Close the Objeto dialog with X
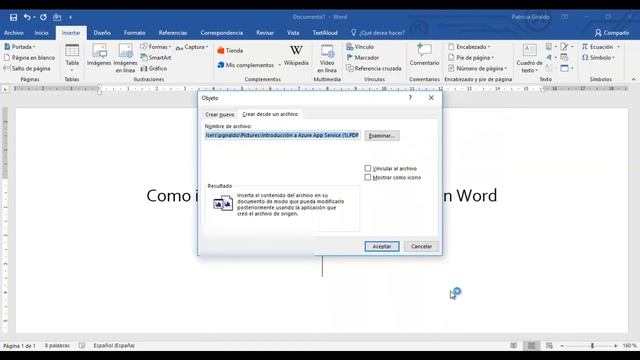The width and height of the screenshot is (640, 360). [431, 98]
